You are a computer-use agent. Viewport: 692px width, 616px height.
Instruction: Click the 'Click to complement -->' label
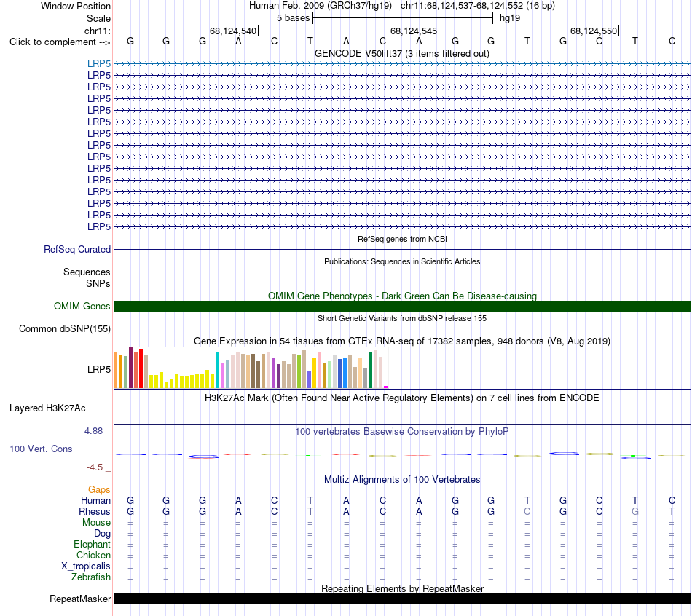(60, 42)
